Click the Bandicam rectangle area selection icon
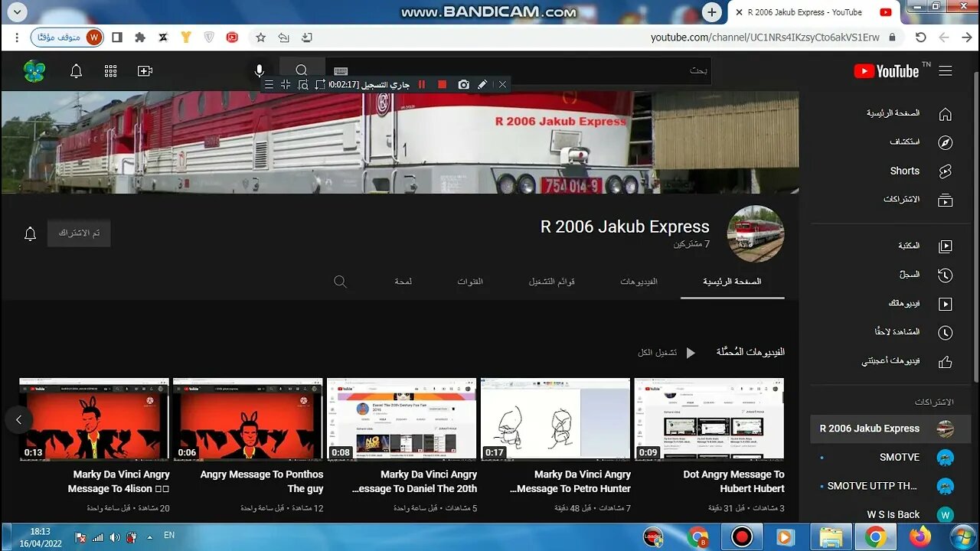 pos(320,84)
